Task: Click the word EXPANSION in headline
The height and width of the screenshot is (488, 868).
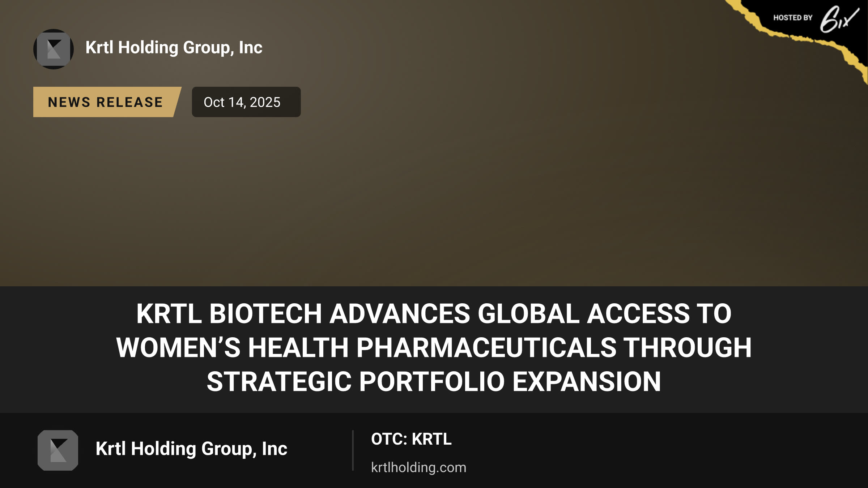Action: point(587,382)
